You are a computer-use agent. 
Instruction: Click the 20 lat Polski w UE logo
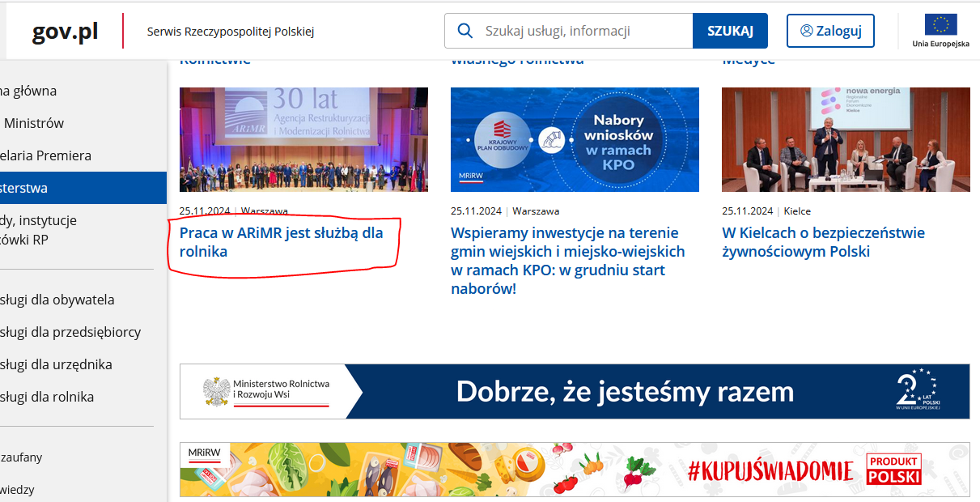918,391
